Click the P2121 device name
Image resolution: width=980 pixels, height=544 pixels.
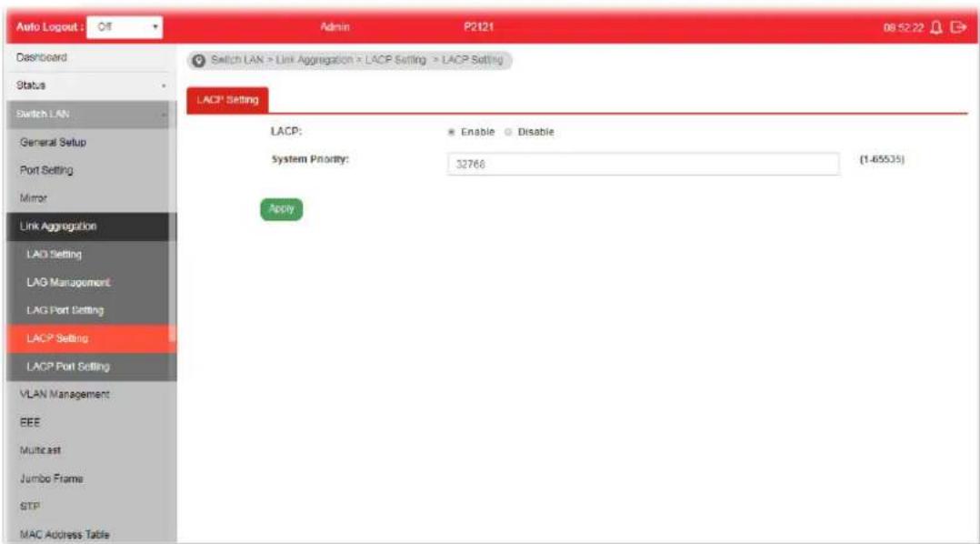click(479, 27)
